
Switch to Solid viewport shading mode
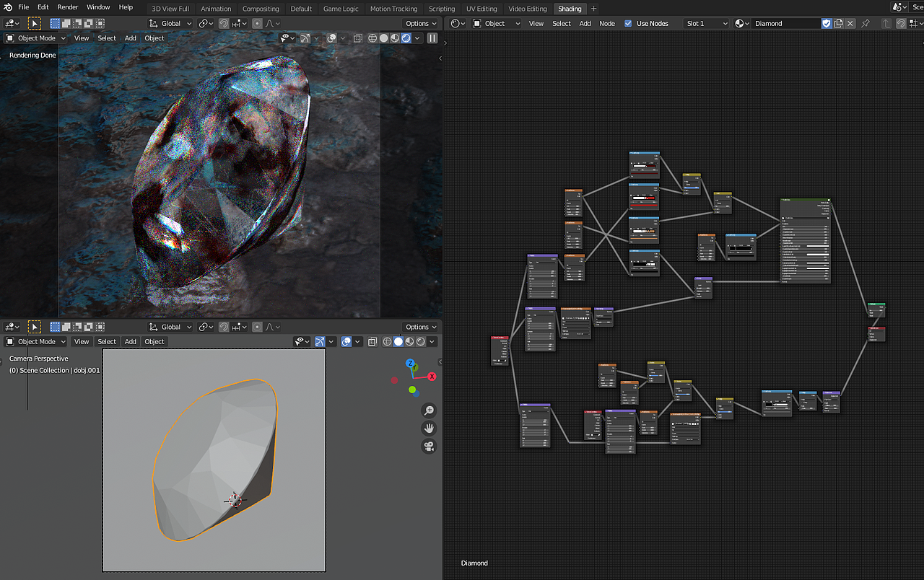point(384,38)
